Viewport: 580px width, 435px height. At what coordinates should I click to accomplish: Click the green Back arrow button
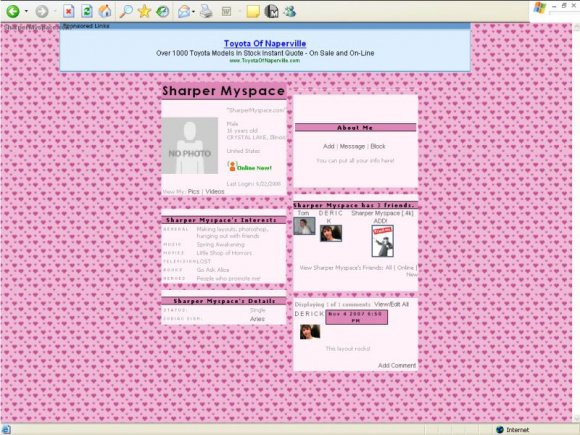click(13, 11)
